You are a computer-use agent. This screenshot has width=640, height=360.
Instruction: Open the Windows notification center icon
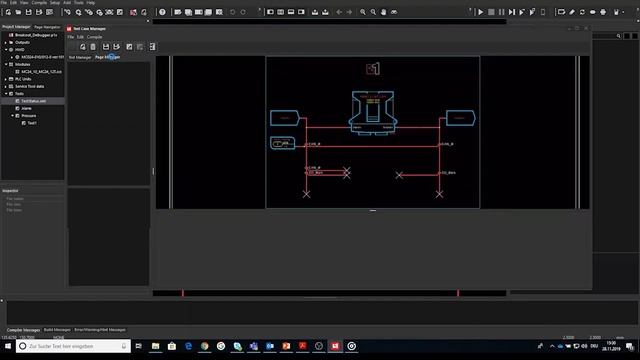(629, 346)
